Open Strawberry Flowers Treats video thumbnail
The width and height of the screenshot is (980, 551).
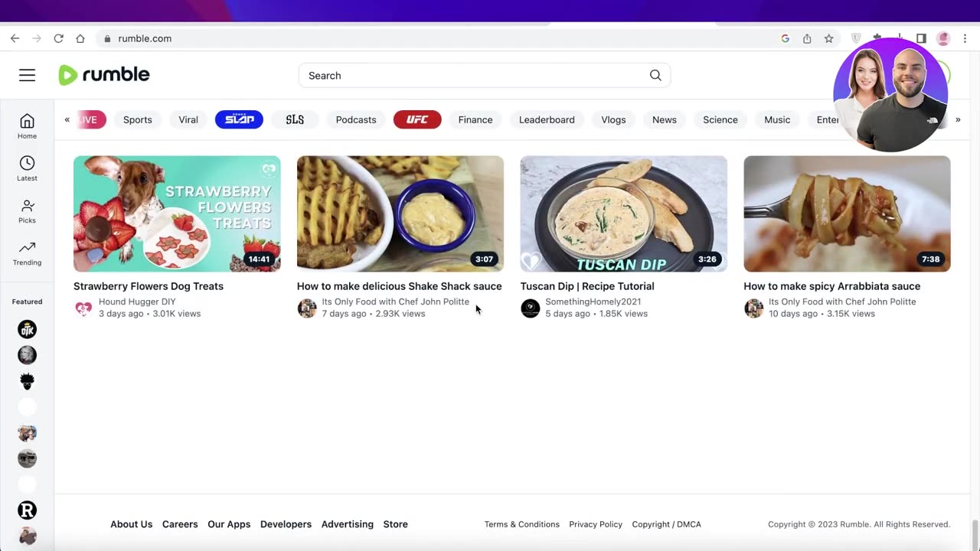tap(177, 214)
